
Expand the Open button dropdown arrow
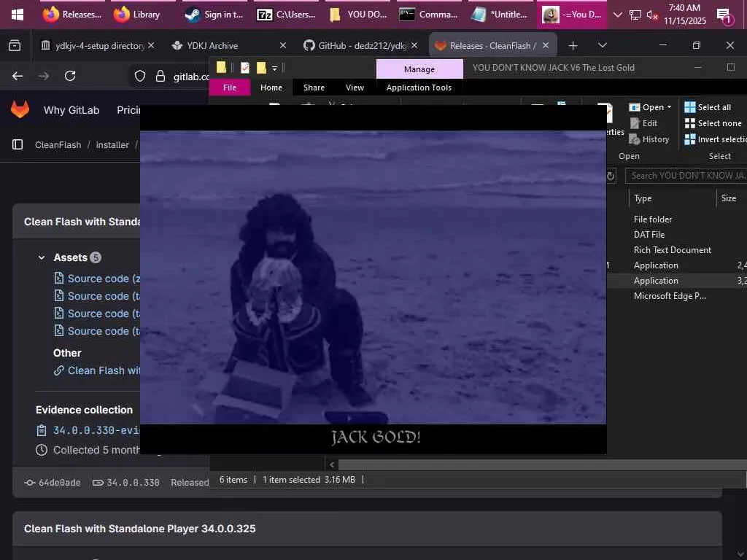(x=670, y=107)
